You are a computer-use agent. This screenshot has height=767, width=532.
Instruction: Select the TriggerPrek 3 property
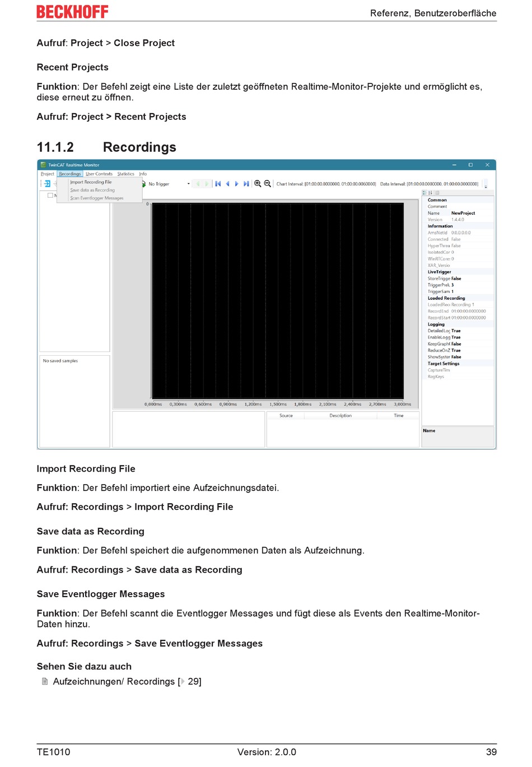click(x=459, y=285)
